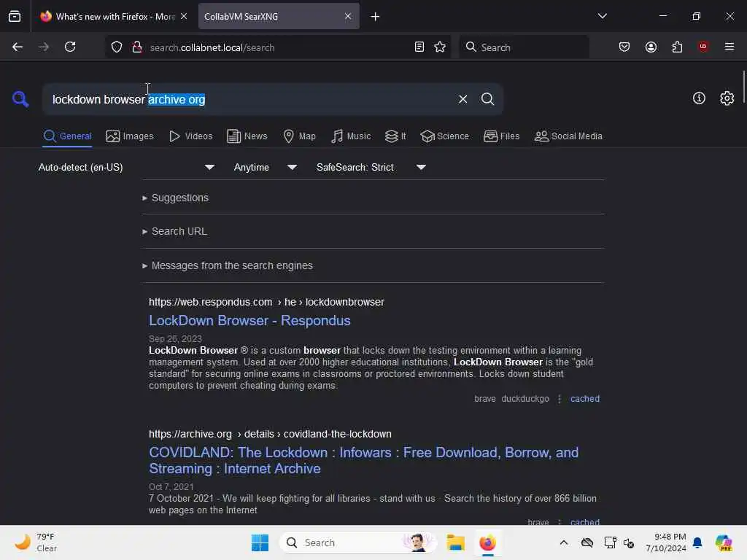The image size is (747, 560).
Task: Toggle reader view icon in address bar
Action: point(419,47)
